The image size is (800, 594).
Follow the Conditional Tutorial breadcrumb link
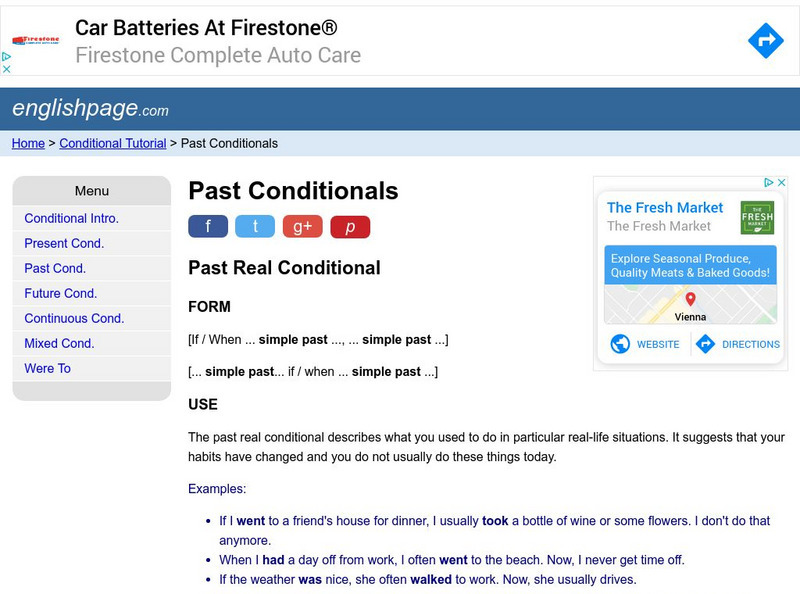pyautogui.click(x=113, y=143)
